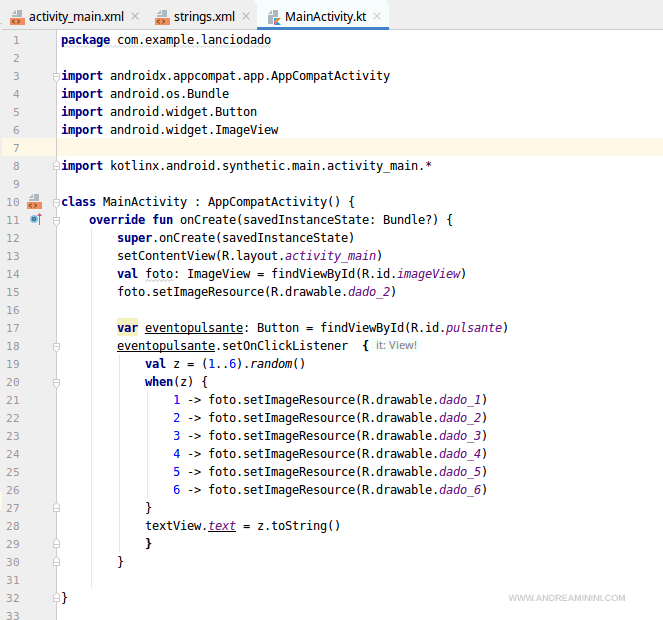Click 'eventopulsante' declaration on line 17
This screenshot has width=663, height=620.
point(194,328)
